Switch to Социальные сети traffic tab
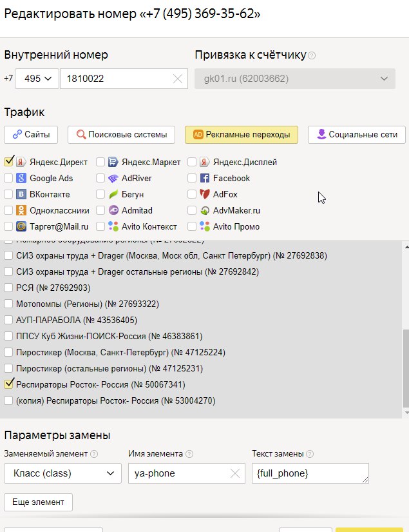This screenshot has height=532, width=409. [356, 135]
